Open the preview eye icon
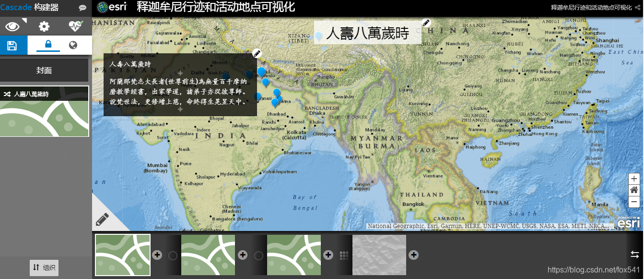Viewport: 644px width, 279px height. click(x=13, y=26)
